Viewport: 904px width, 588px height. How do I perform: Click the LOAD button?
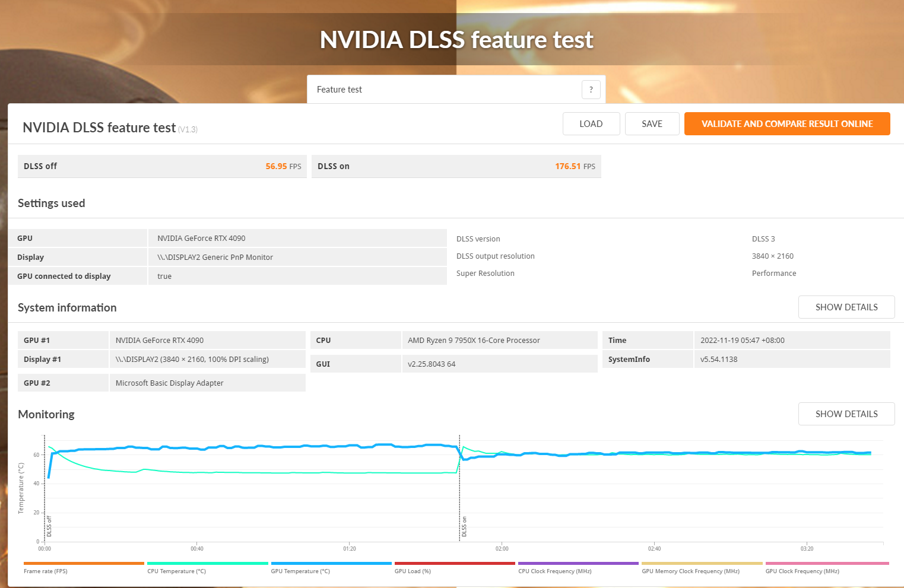[591, 124]
